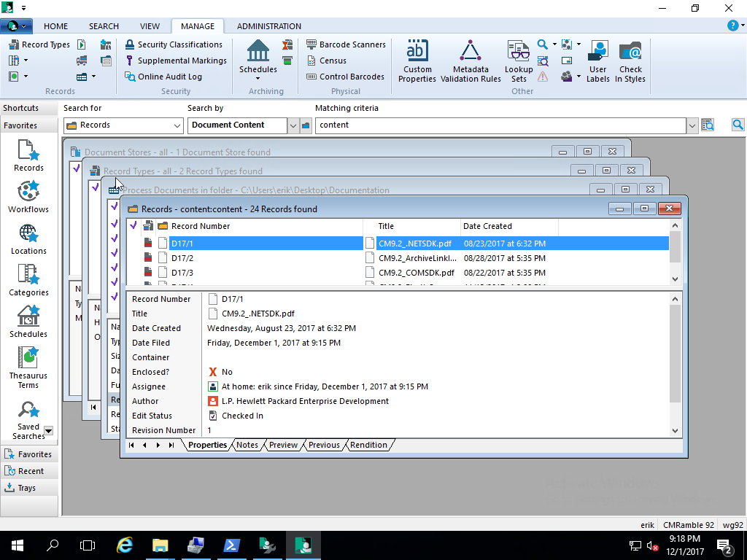Open Favorites pane button
This screenshot has width=747, height=560.
(28, 454)
